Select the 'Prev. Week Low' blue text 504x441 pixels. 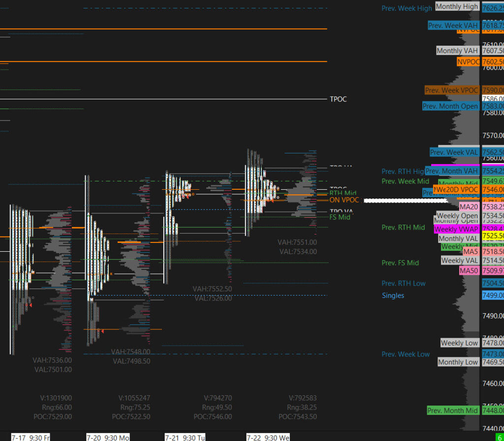click(406, 354)
